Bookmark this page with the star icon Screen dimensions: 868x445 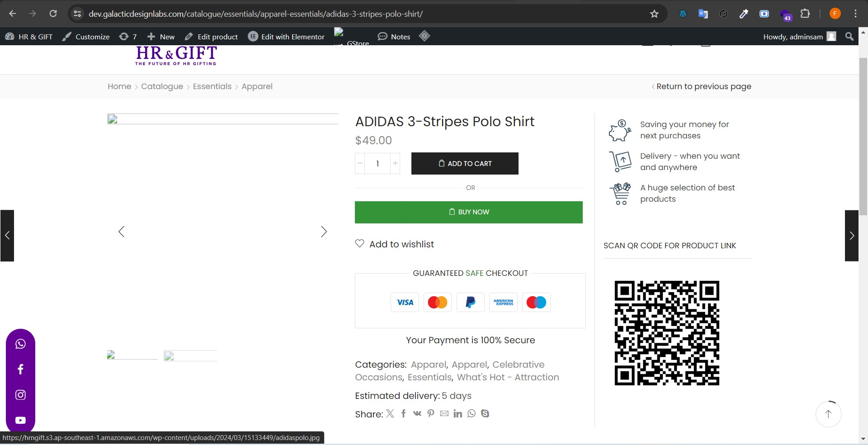click(x=654, y=14)
